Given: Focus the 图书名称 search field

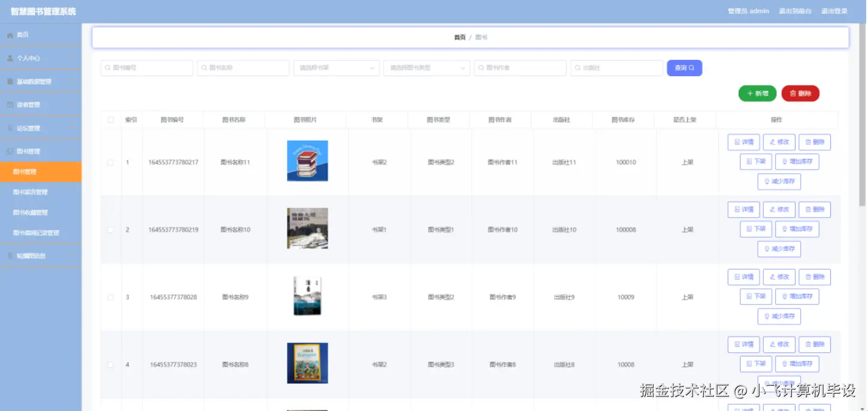Looking at the screenshot, I should pyautogui.click(x=243, y=68).
